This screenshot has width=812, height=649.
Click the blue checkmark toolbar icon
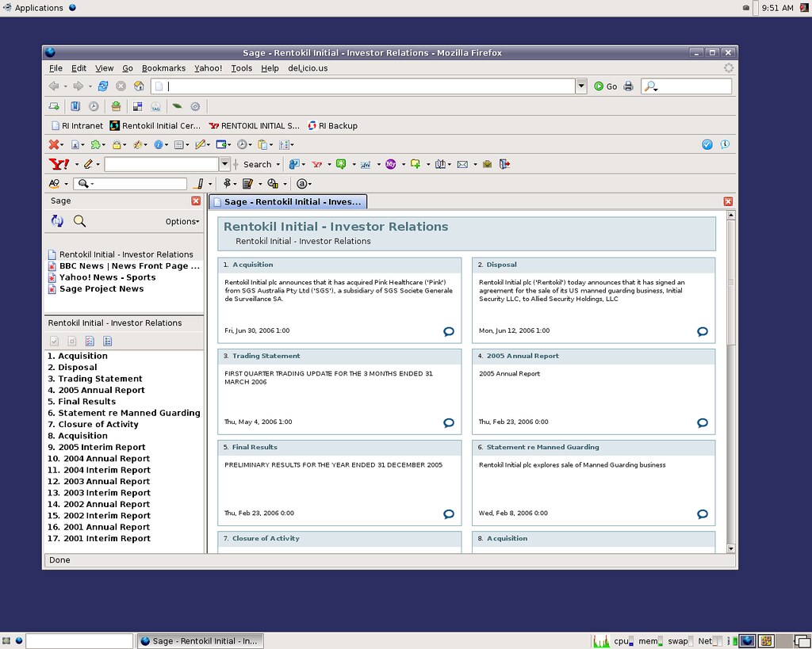click(x=707, y=144)
